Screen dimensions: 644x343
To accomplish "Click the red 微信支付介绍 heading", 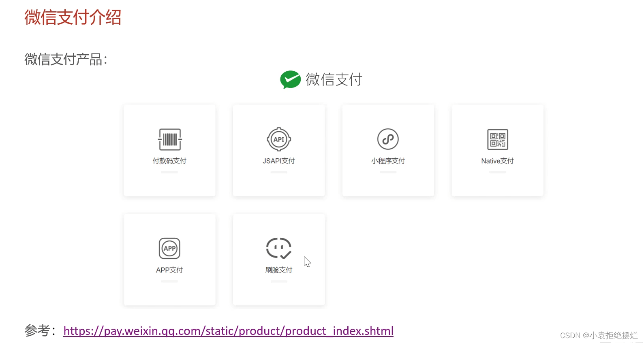I will coord(73,17).
